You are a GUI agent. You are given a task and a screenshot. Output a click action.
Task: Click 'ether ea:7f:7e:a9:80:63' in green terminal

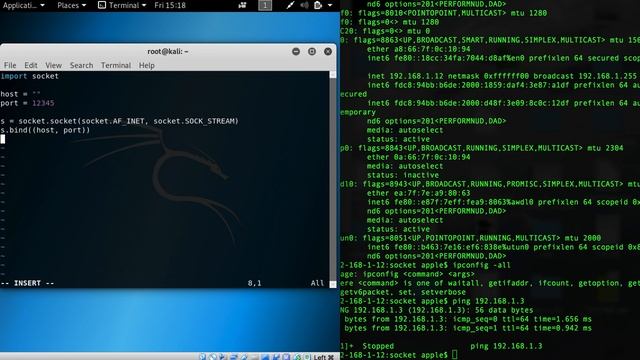coord(418,193)
